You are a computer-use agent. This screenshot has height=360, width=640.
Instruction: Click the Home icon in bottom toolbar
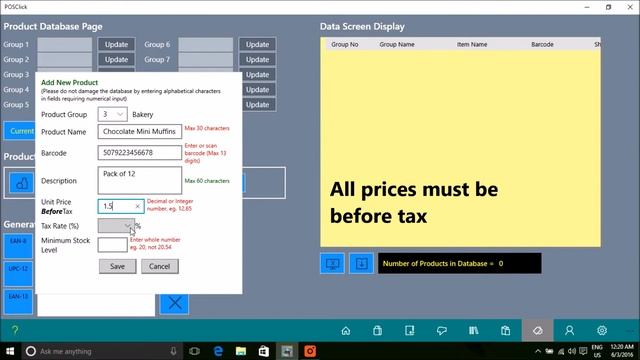click(x=346, y=331)
